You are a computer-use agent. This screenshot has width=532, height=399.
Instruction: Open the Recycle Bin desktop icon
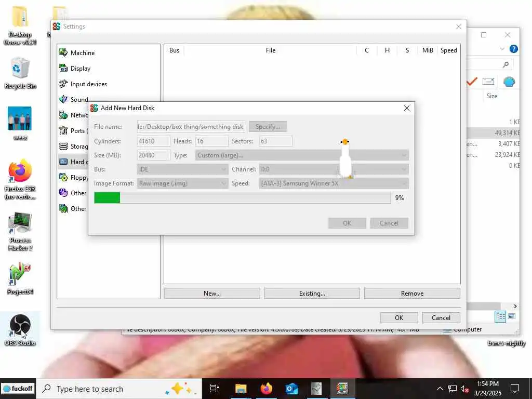[x=20, y=73]
